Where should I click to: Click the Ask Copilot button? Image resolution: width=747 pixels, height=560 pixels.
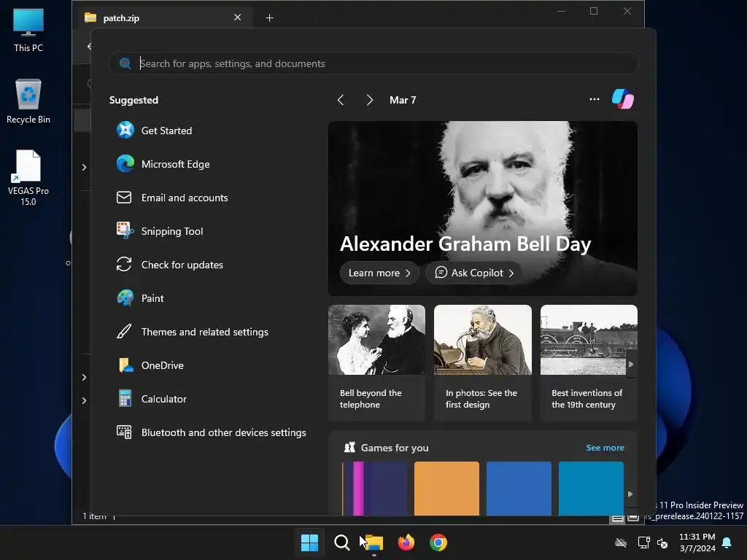click(473, 273)
